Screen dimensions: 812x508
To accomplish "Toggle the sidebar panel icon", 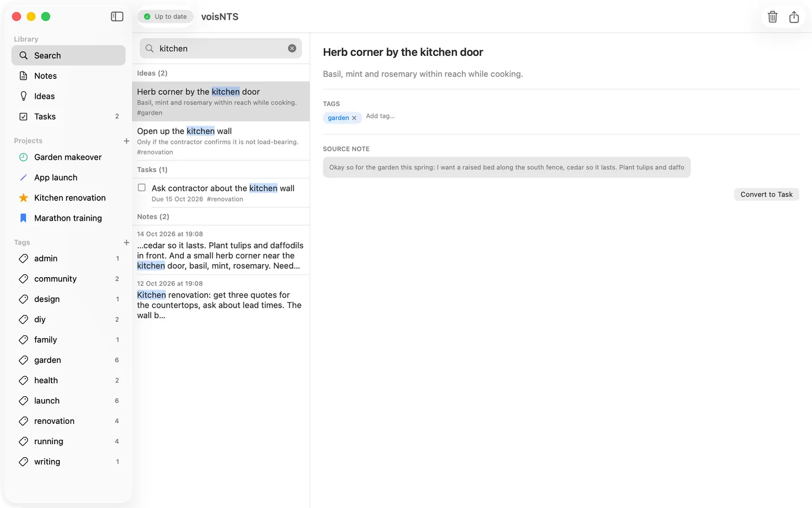I will point(117,17).
